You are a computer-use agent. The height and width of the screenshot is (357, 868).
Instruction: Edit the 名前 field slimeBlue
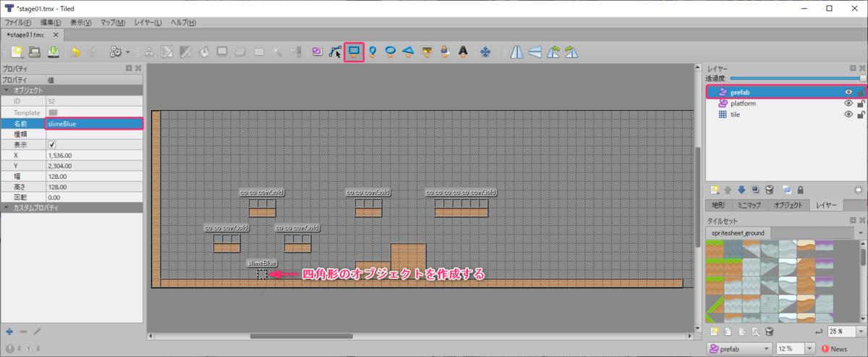coord(94,124)
